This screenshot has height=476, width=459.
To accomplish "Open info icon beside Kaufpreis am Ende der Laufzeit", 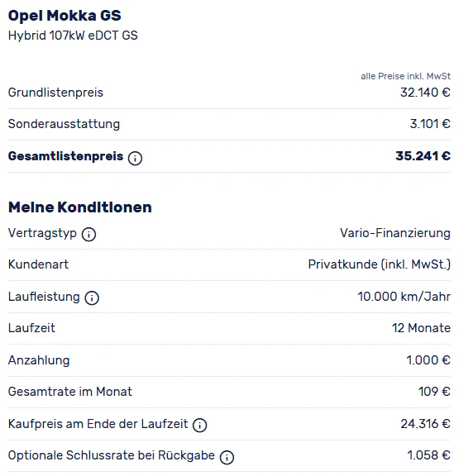I will click(199, 425).
